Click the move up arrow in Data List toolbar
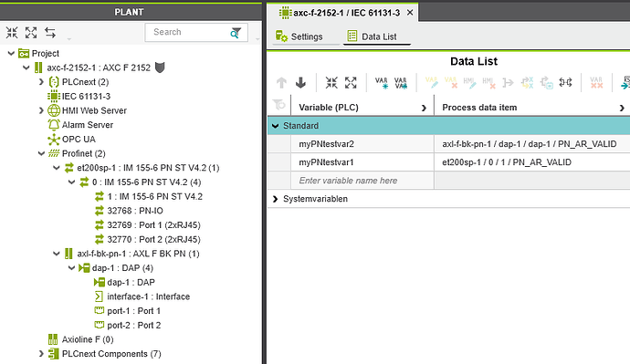The height and width of the screenshot is (364, 630). click(281, 83)
